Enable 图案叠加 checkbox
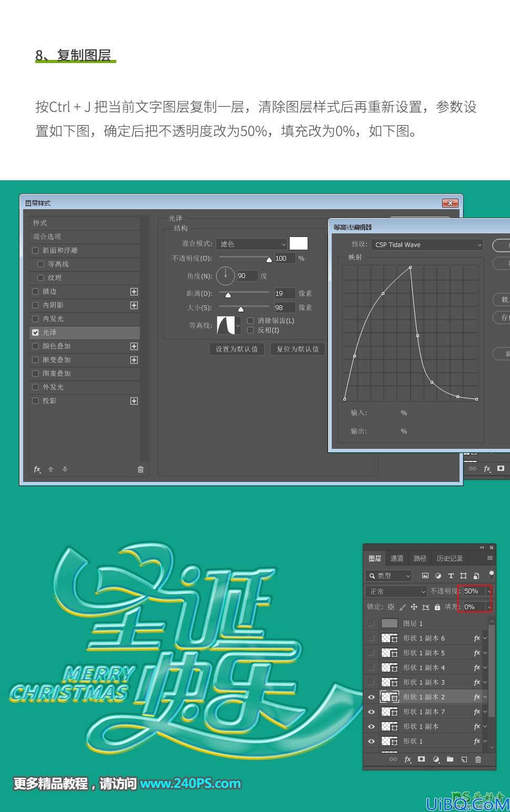This screenshot has height=812, width=510. click(x=36, y=374)
